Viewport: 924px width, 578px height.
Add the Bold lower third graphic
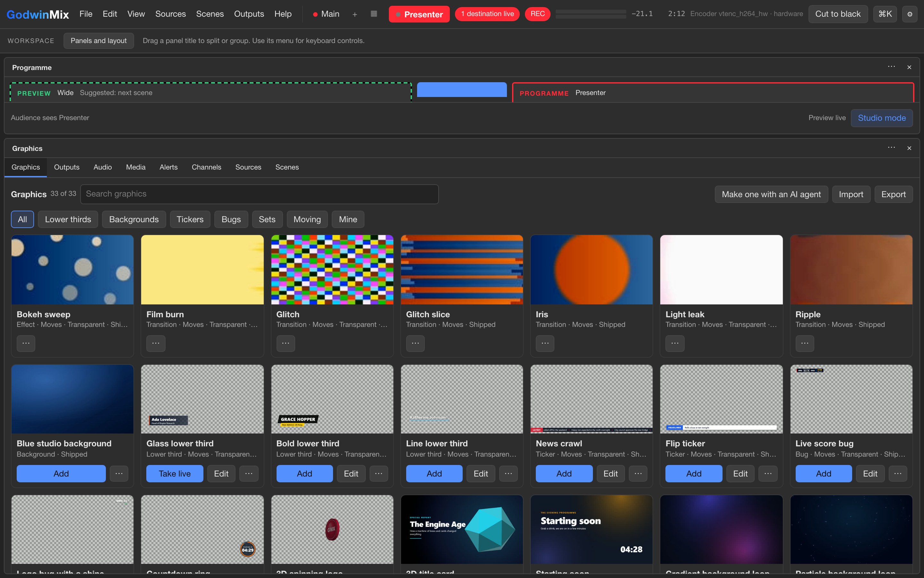(x=304, y=474)
